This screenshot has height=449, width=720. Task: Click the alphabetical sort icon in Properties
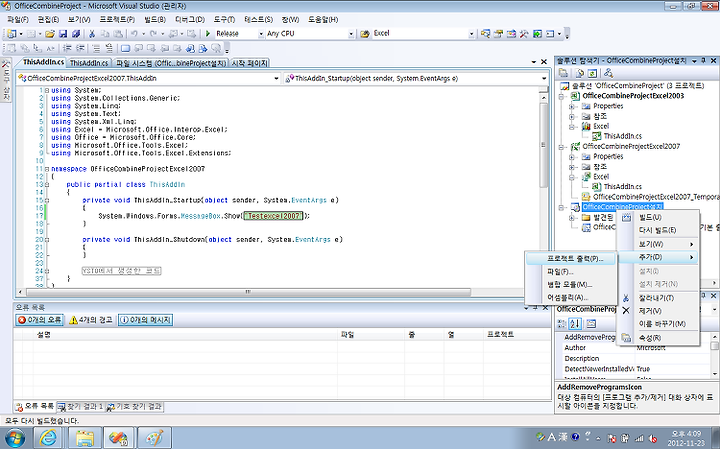pyautogui.click(x=575, y=324)
